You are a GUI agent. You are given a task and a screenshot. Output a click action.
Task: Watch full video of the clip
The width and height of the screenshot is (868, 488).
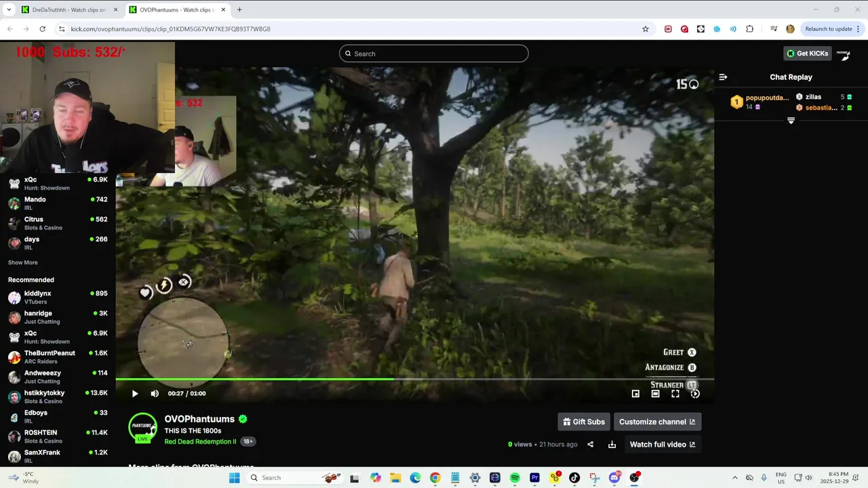tap(662, 445)
